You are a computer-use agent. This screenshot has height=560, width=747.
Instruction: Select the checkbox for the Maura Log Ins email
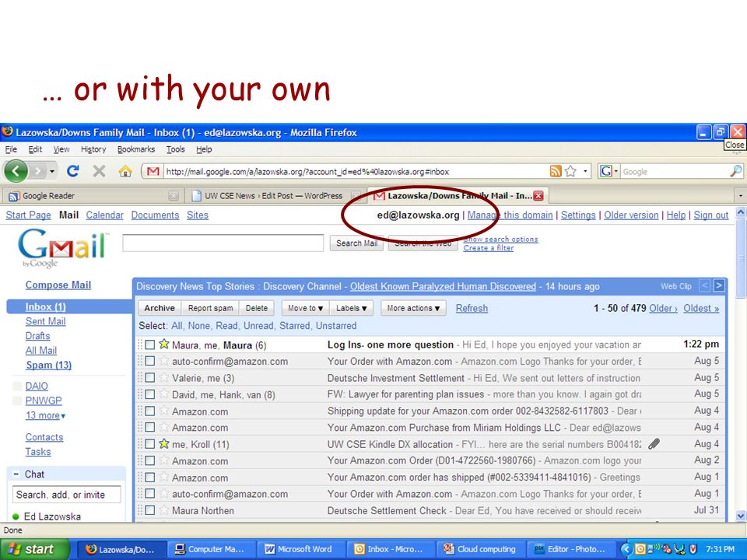pyautogui.click(x=150, y=345)
